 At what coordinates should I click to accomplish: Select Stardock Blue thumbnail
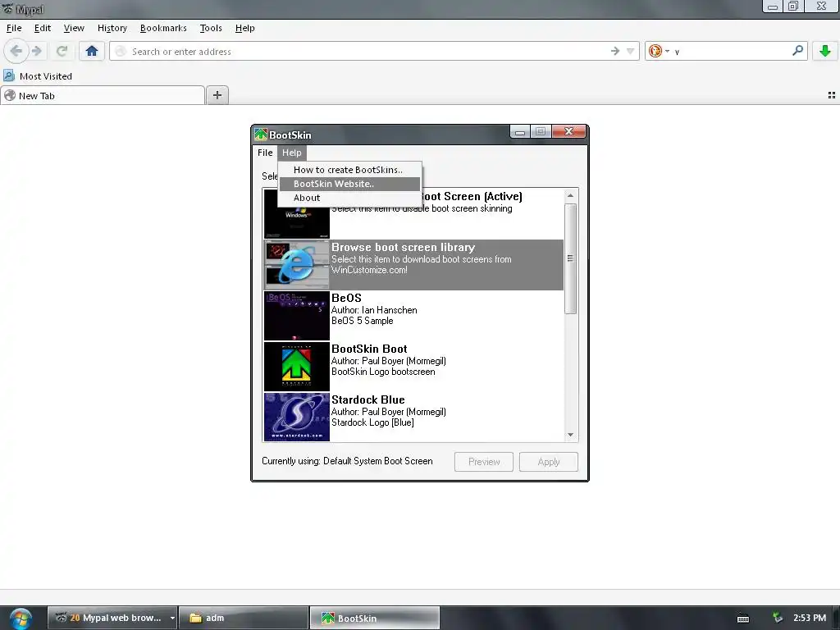(296, 417)
